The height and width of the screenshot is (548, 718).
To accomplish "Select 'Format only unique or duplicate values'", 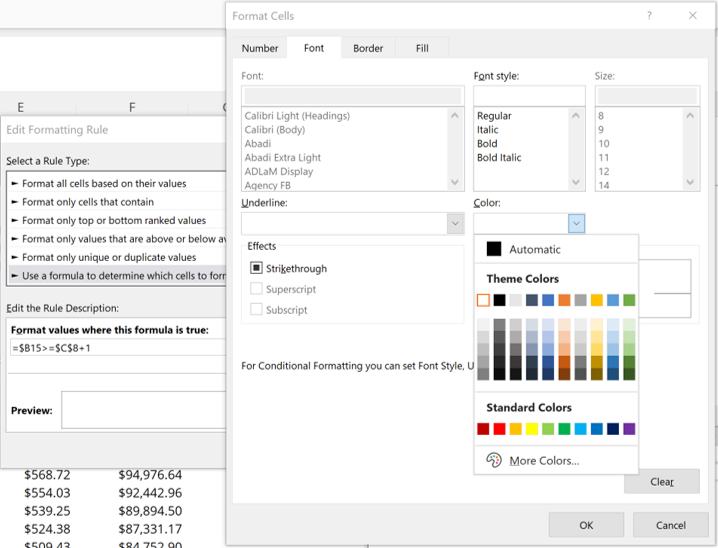I will 117,257.
